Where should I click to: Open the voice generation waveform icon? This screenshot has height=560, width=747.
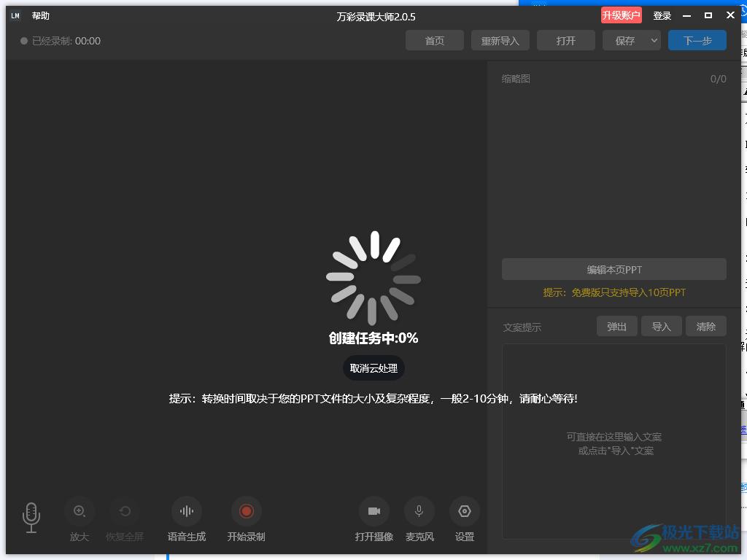pyautogui.click(x=187, y=511)
